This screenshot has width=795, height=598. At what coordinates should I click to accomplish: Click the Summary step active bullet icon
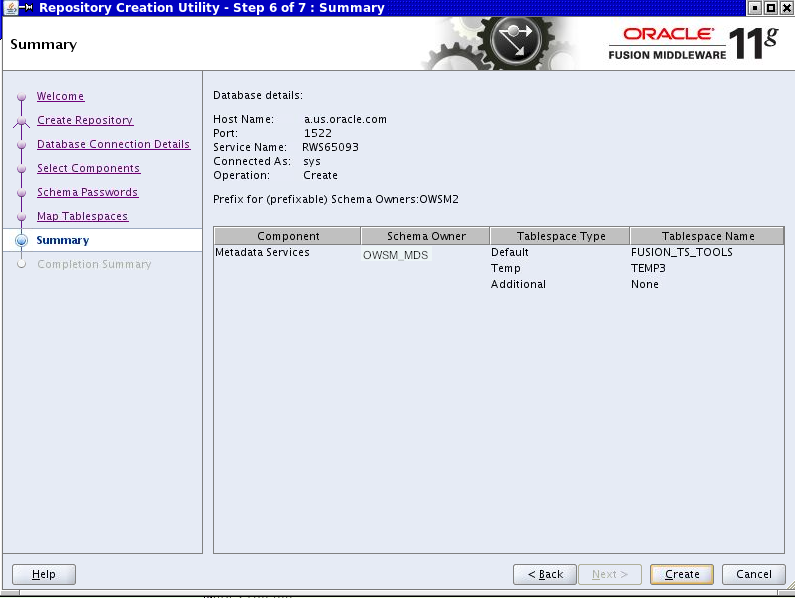point(21,240)
